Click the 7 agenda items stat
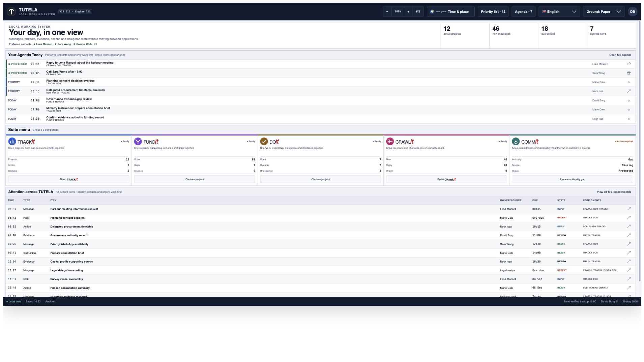The width and height of the screenshot is (644, 362). (x=611, y=35)
